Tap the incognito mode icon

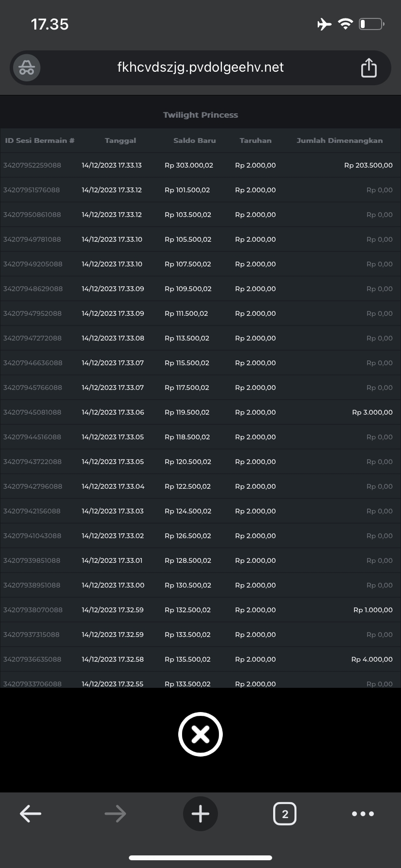point(27,68)
